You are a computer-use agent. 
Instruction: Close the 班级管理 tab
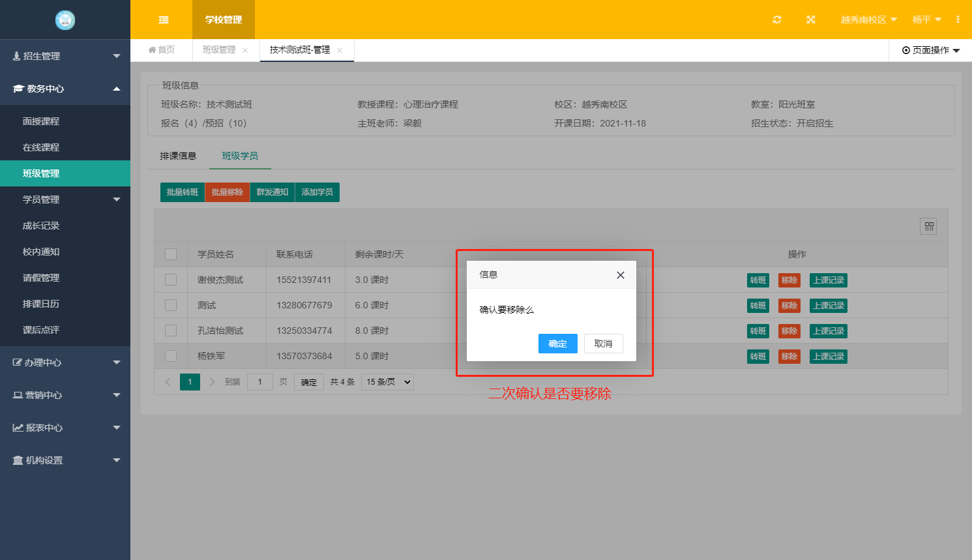tap(245, 50)
